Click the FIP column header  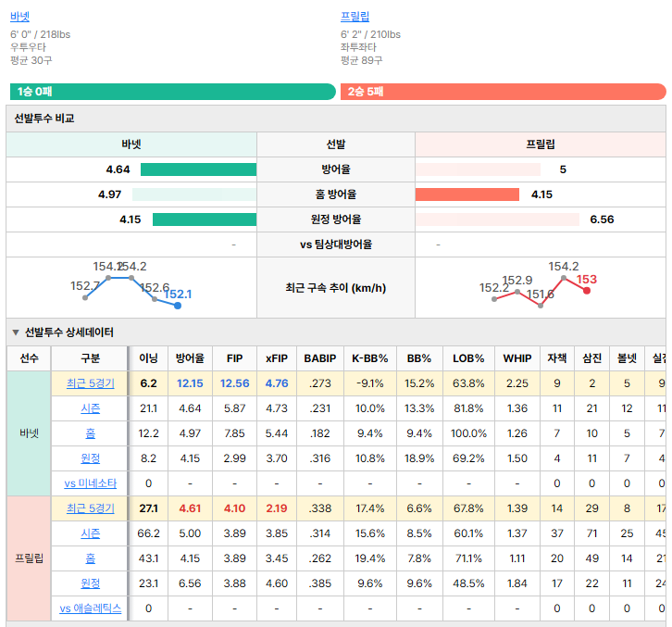click(x=234, y=358)
